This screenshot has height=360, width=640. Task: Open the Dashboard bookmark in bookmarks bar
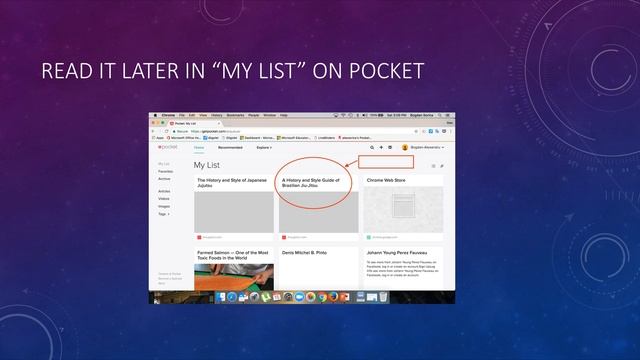258,138
